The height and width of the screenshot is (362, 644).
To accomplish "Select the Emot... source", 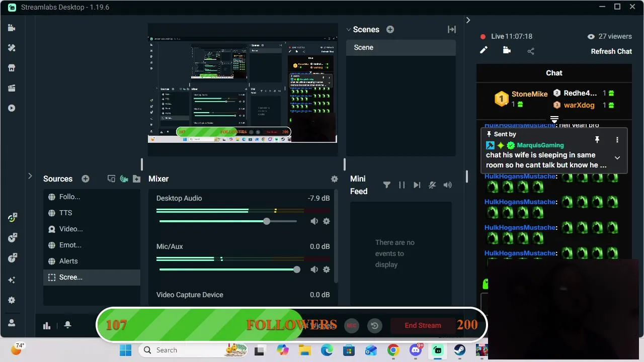I will (92, 245).
